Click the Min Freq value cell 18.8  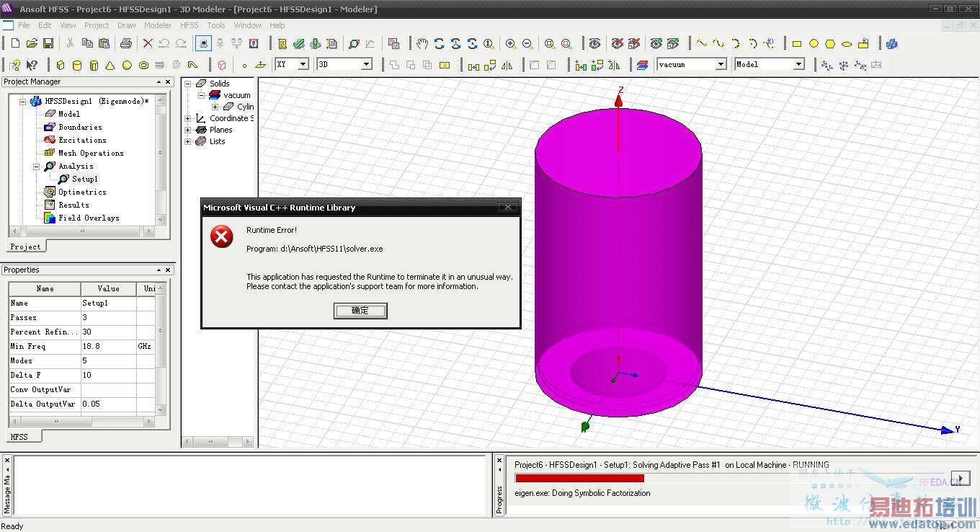click(108, 347)
